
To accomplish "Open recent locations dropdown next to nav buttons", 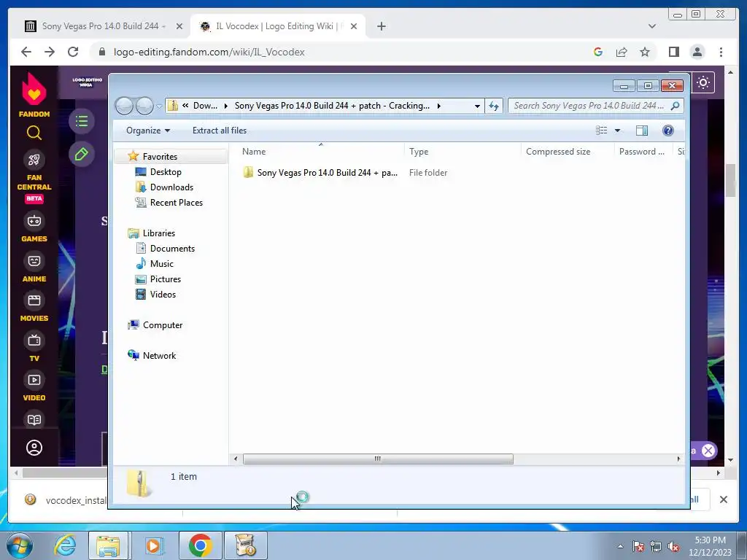I will coord(160,106).
